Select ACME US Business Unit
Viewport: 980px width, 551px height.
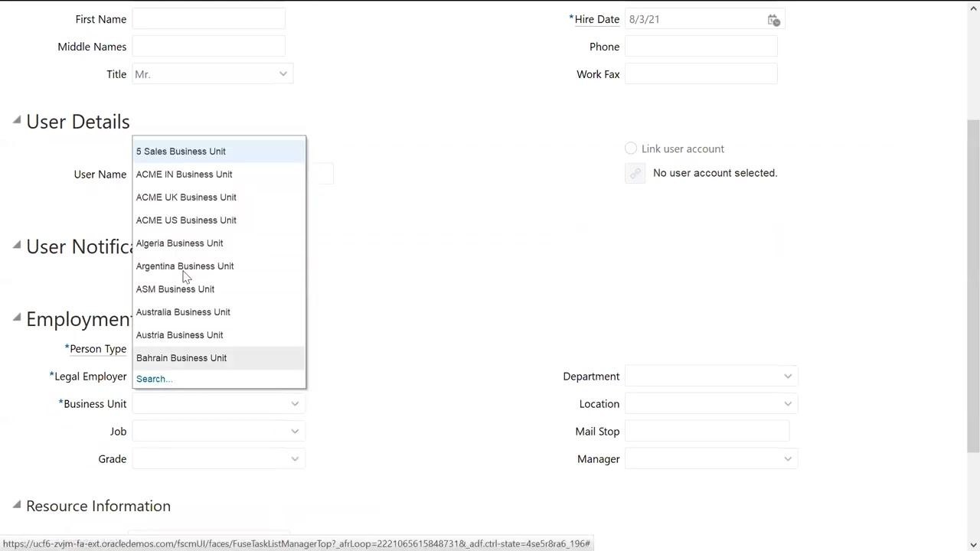click(x=219, y=220)
